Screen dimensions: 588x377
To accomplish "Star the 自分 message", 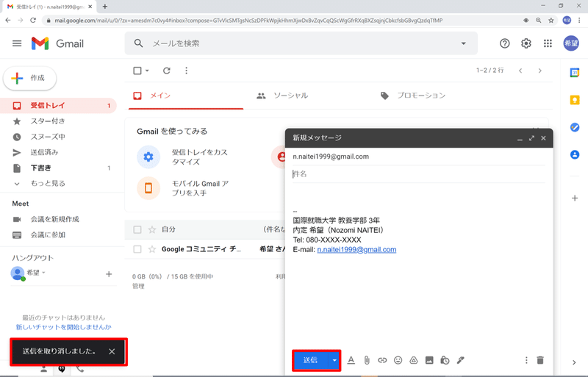I will [152, 229].
